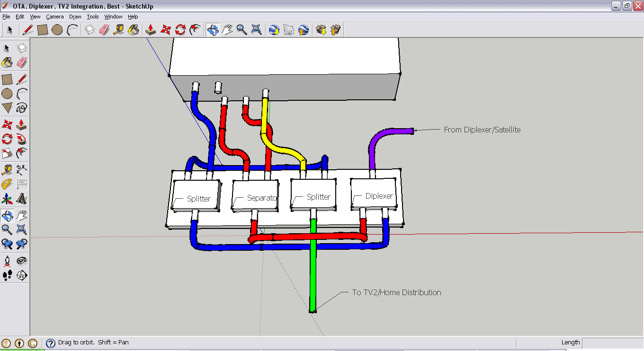Open the Edit menu

20,17
